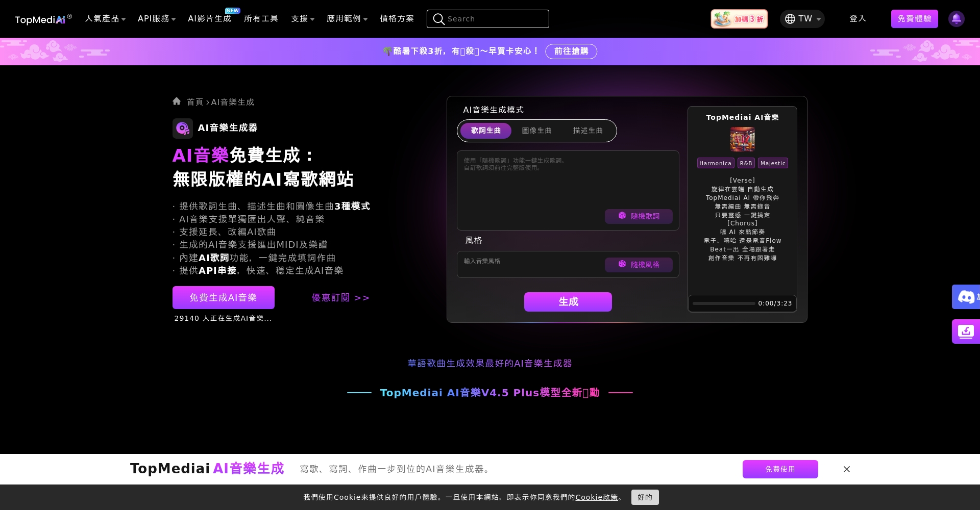Click the 免費體驗 header button
This screenshot has width=980, height=510.
915,19
